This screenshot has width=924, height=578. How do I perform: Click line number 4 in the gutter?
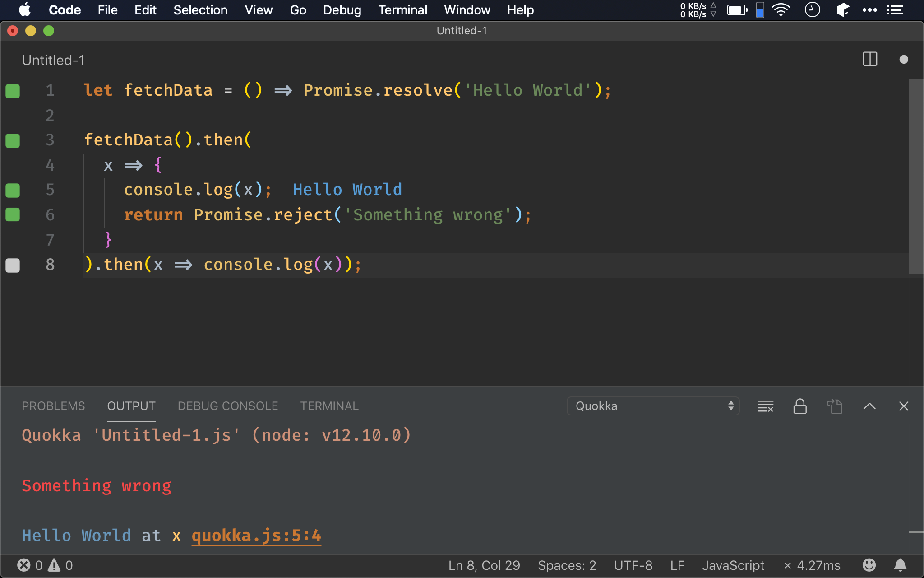click(50, 165)
